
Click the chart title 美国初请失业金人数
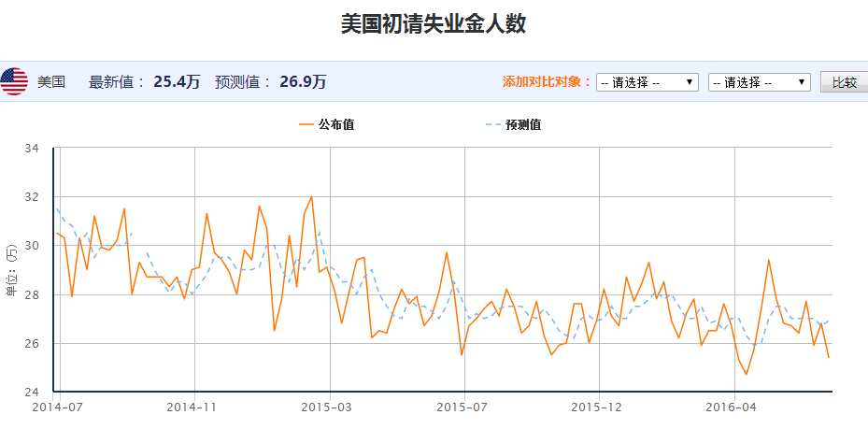tap(434, 24)
